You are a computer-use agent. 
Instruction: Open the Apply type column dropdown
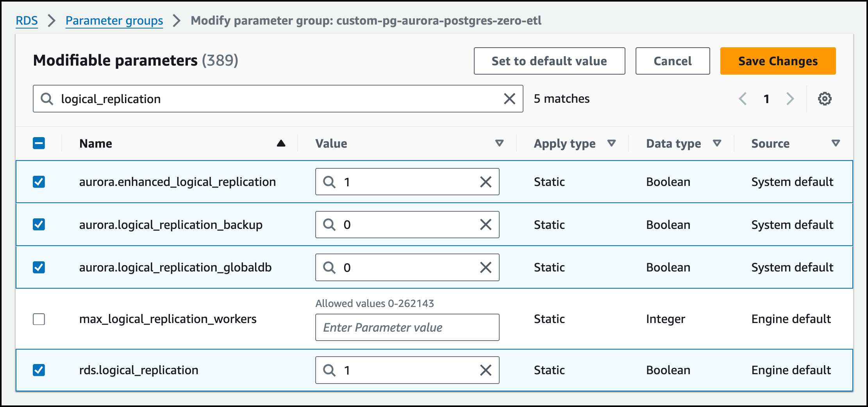(612, 143)
